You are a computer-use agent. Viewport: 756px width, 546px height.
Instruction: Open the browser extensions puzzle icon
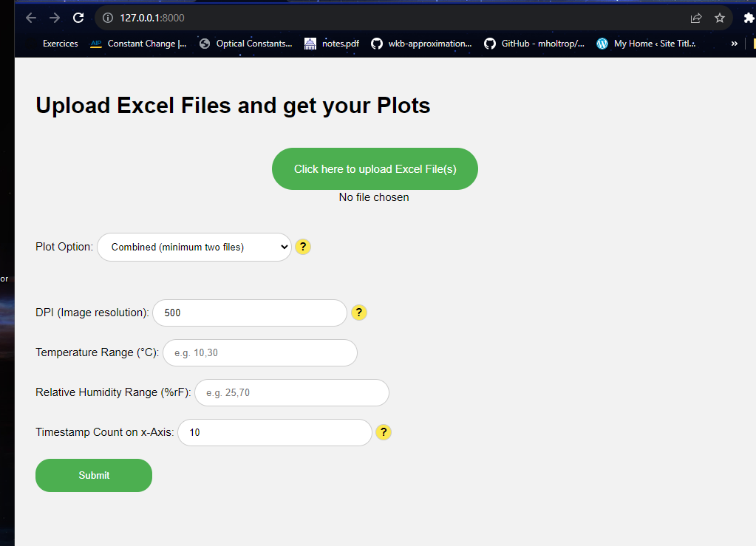[x=749, y=18]
